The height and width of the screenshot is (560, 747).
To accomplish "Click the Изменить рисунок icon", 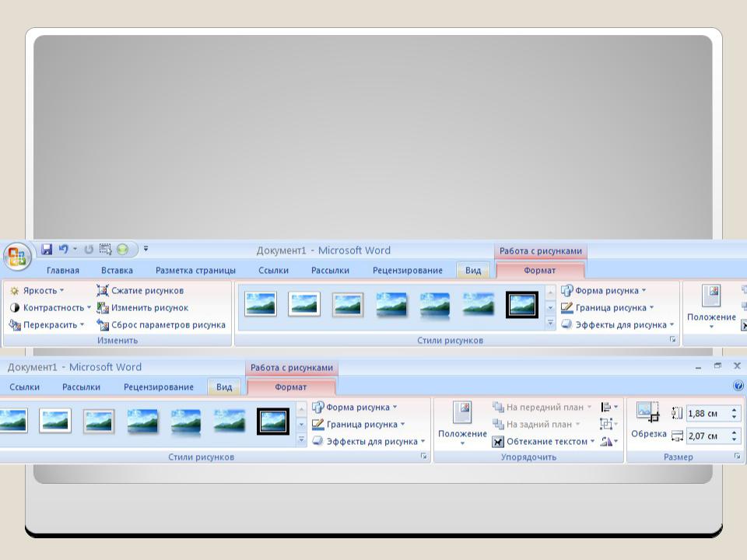I will pos(103,308).
